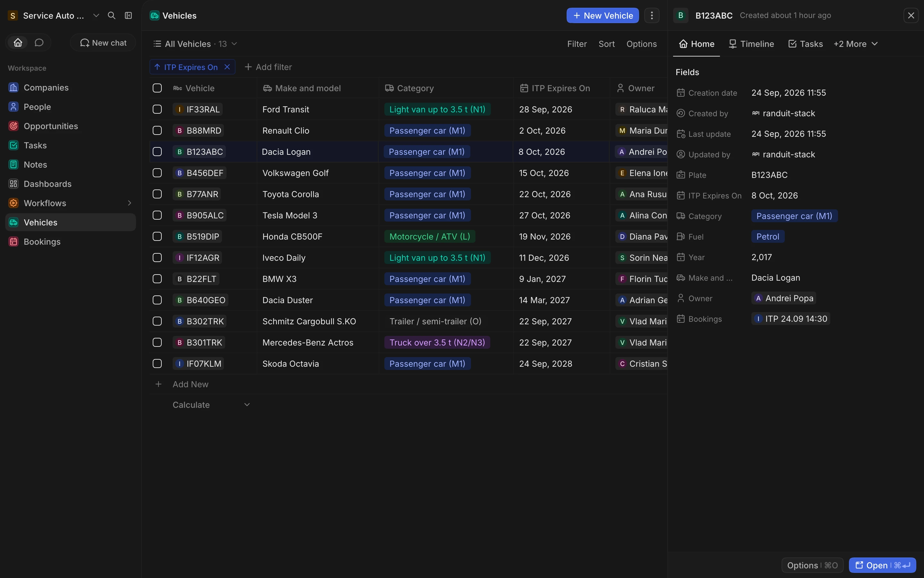Start a New chat

(103, 43)
